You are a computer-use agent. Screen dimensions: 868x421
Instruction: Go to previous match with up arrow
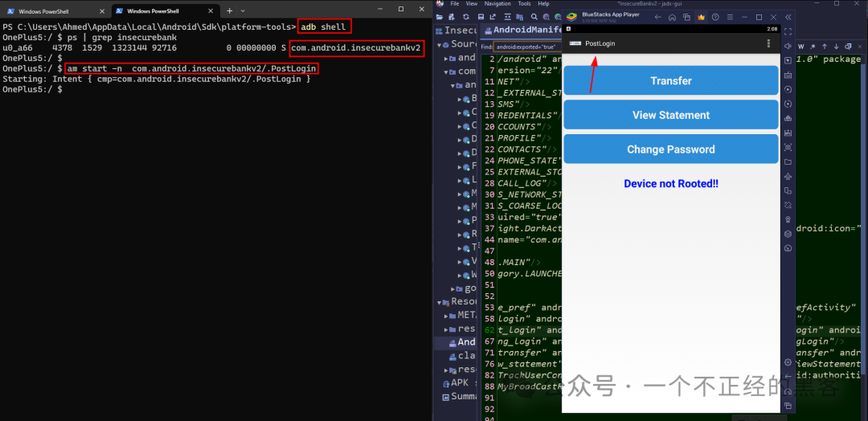click(x=825, y=47)
